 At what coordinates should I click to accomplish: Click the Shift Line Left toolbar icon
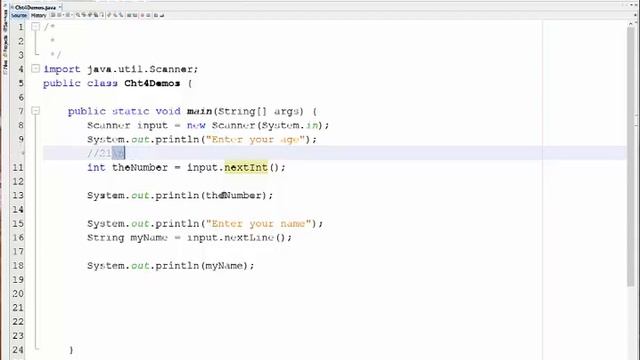coord(129,15)
